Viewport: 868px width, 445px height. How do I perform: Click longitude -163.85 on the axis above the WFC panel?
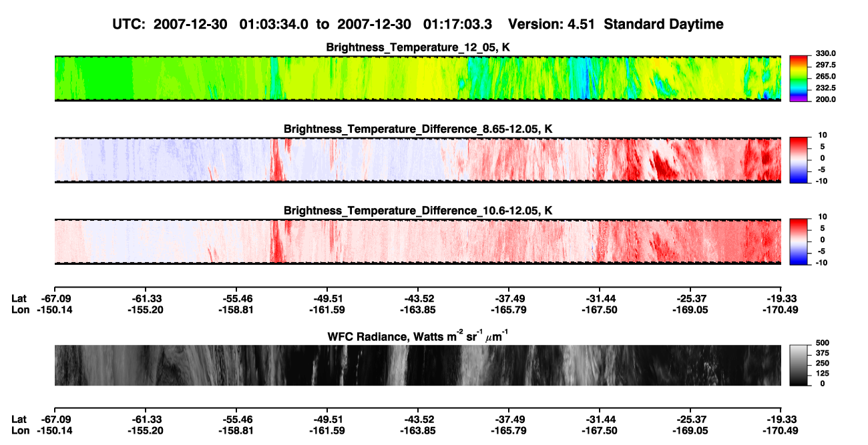point(418,310)
